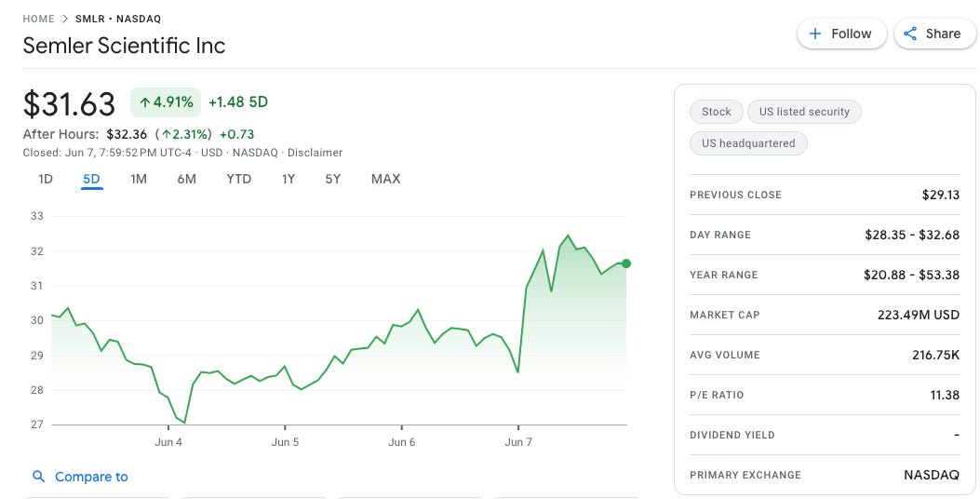Click the share icon in Share button
The height and width of the screenshot is (499, 980).
click(910, 34)
